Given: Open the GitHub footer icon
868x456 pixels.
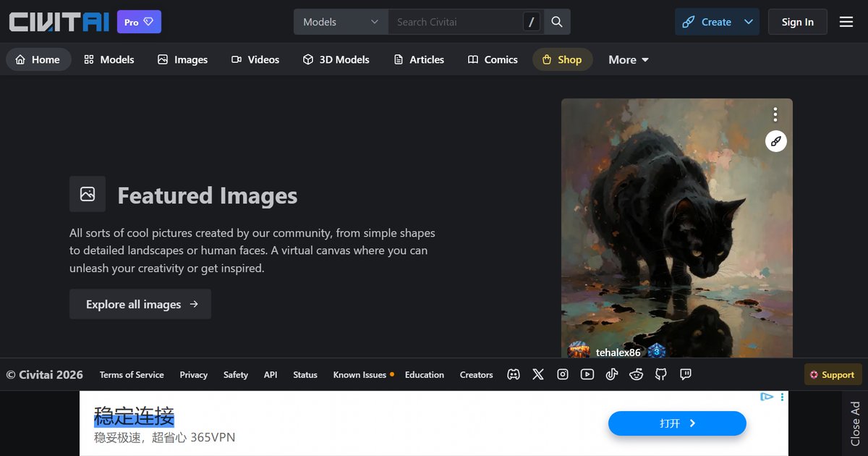Looking at the screenshot, I should 661,374.
